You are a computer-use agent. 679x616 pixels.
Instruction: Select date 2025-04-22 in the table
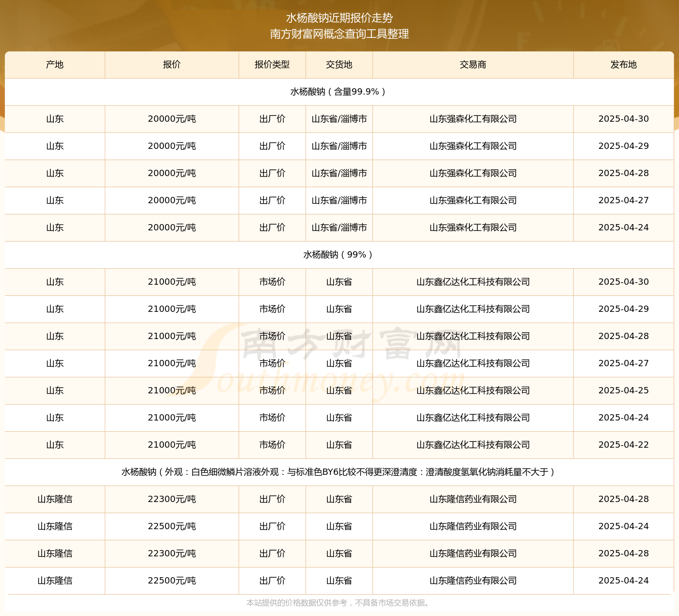(623, 445)
